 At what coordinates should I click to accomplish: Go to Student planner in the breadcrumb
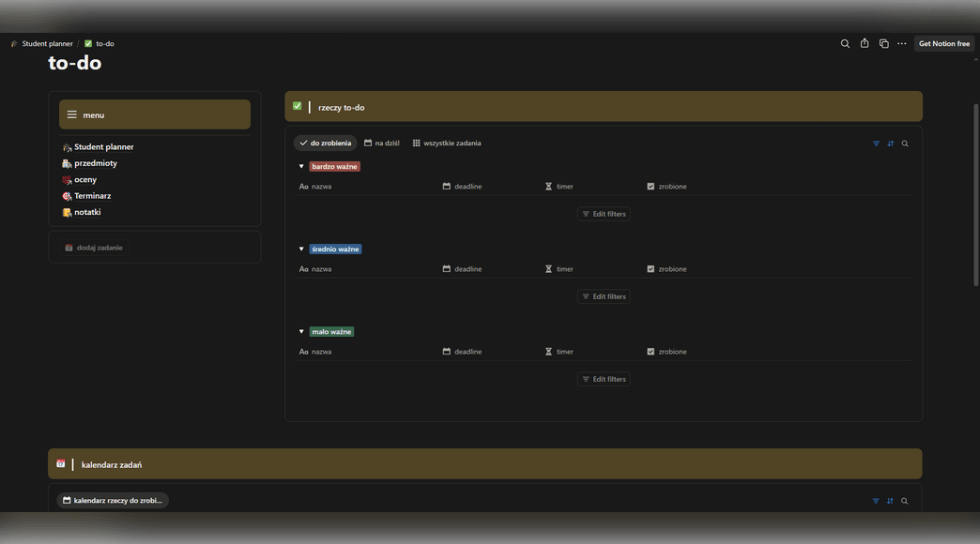pos(42,44)
